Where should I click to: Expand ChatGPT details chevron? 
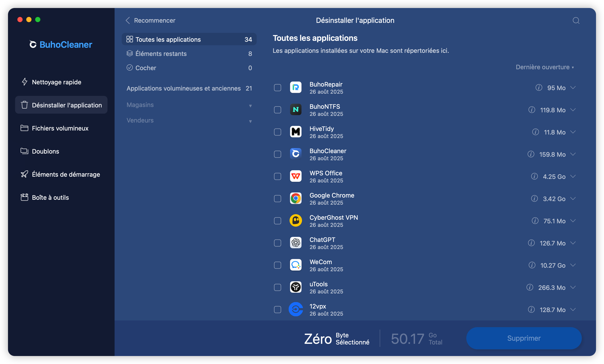pyautogui.click(x=573, y=243)
